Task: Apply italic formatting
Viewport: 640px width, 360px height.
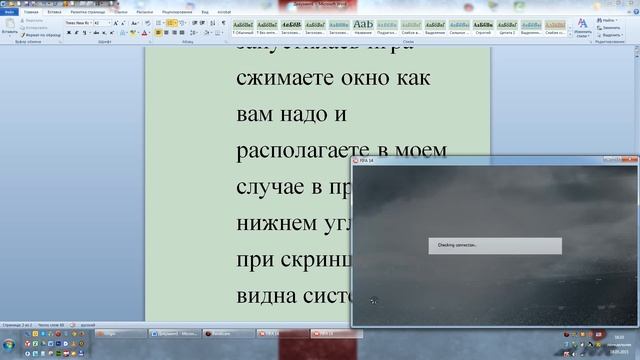Action: 76,33
